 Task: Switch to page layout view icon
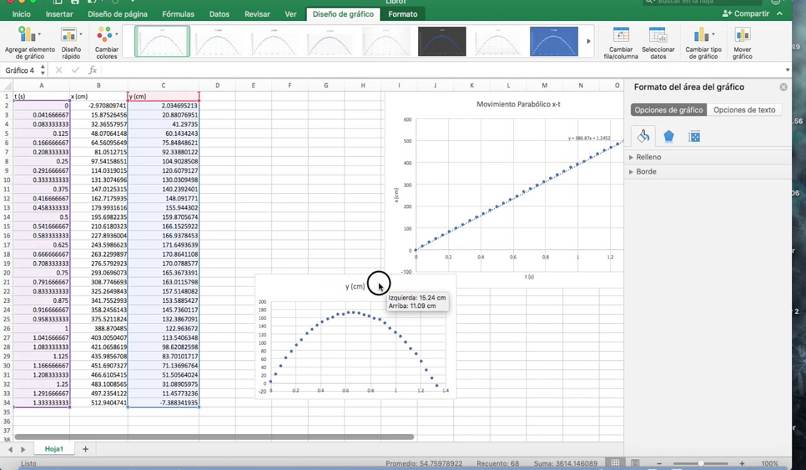635,463
